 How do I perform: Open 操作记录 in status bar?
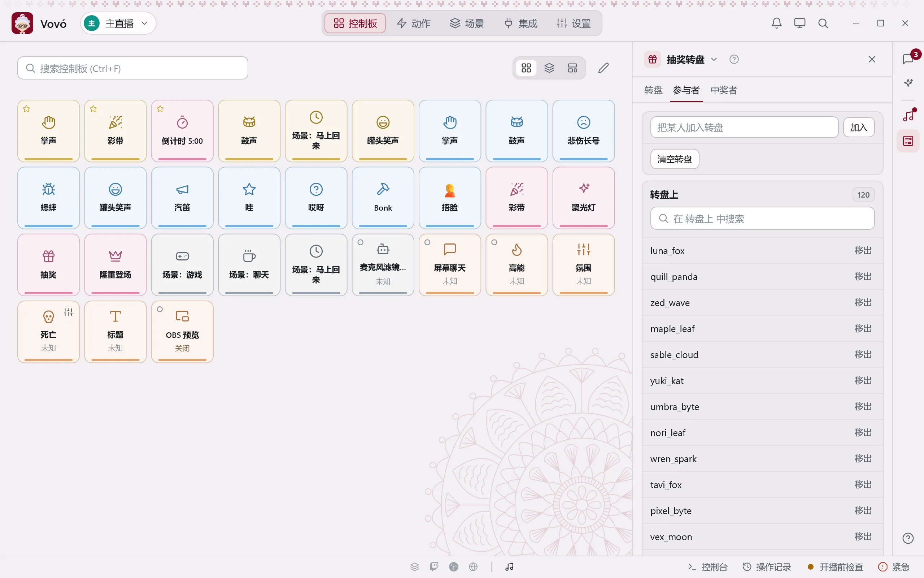coord(767,566)
